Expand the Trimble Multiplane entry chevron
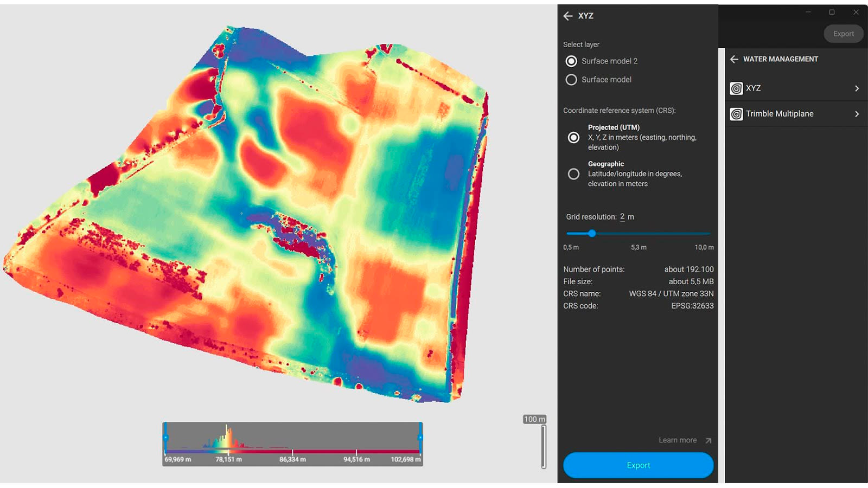The height and width of the screenshot is (488, 868). (857, 114)
